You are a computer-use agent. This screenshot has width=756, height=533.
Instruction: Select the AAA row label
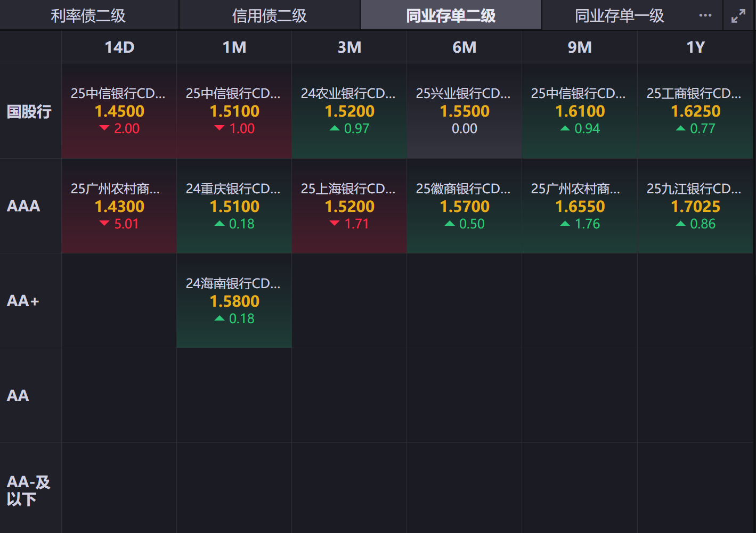pyautogui.click(x=23, y=206)
